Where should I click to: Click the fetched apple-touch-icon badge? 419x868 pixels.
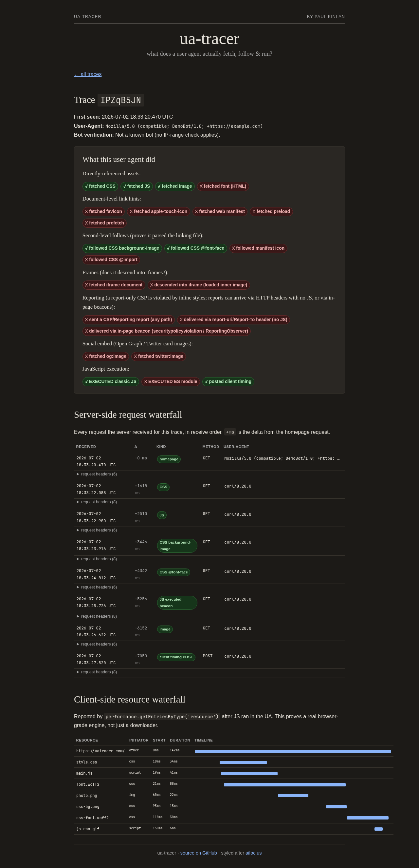[158, 212]
